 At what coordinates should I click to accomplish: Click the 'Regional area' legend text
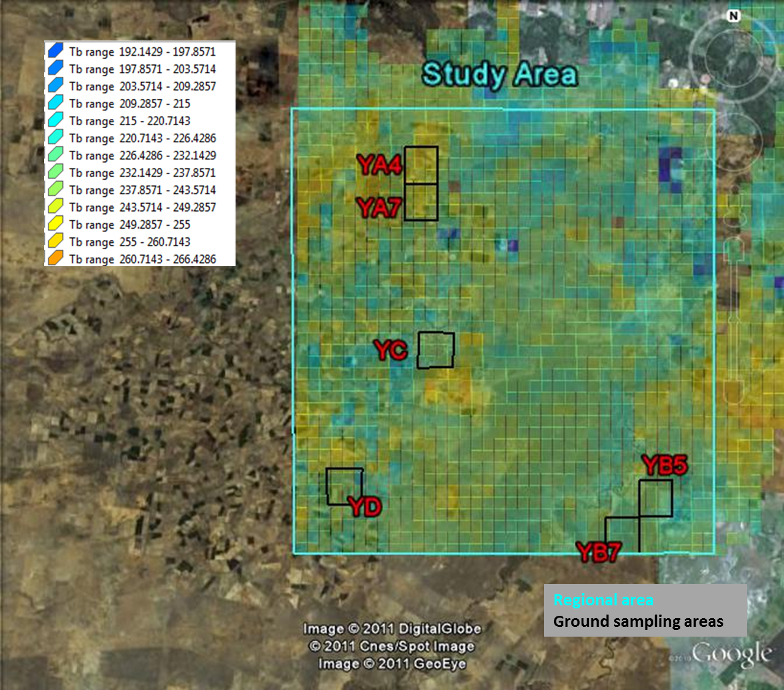coord(603,600)
